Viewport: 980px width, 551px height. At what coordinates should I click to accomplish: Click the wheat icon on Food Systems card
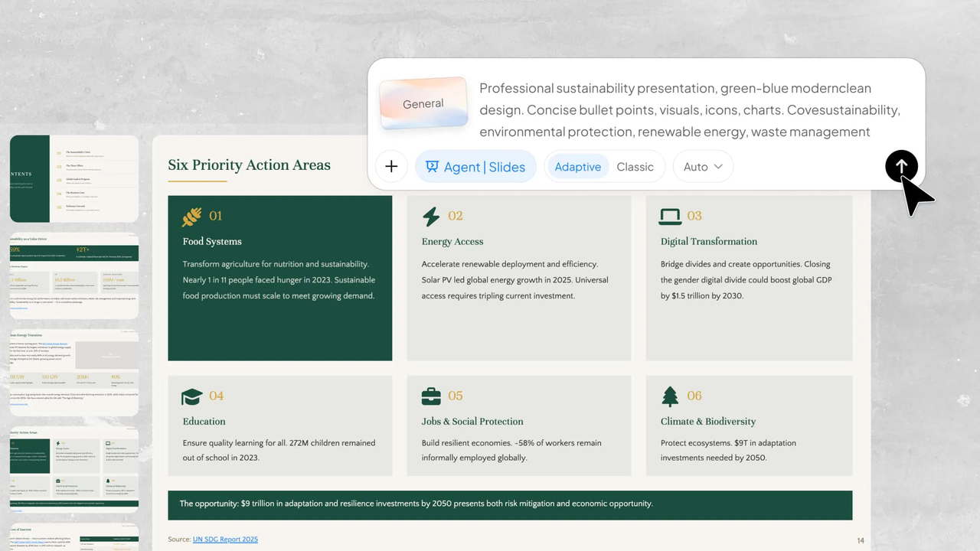[x=191, y=217]
